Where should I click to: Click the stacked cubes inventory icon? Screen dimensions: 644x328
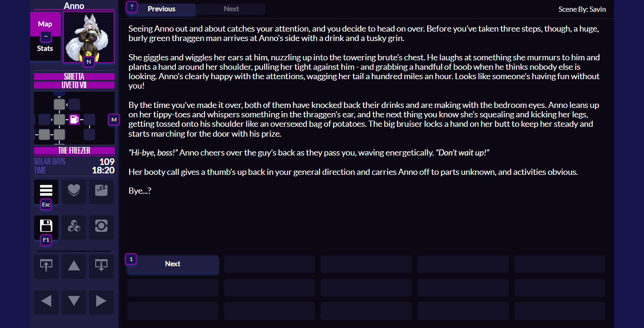click(74, 227)
